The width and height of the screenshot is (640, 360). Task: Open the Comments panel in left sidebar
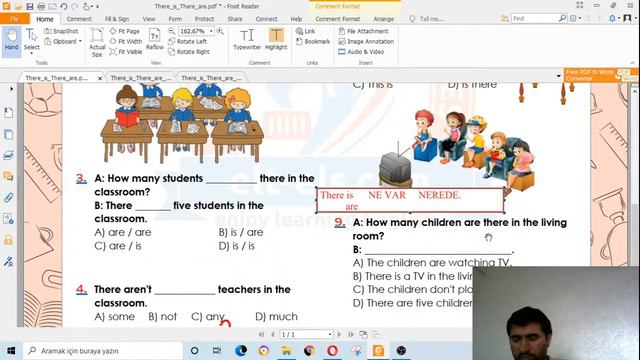coord(8,176)
